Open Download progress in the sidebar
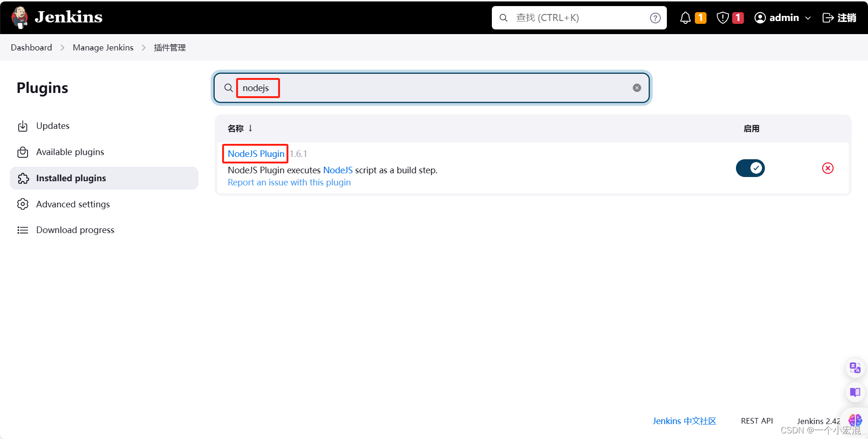 75,230
